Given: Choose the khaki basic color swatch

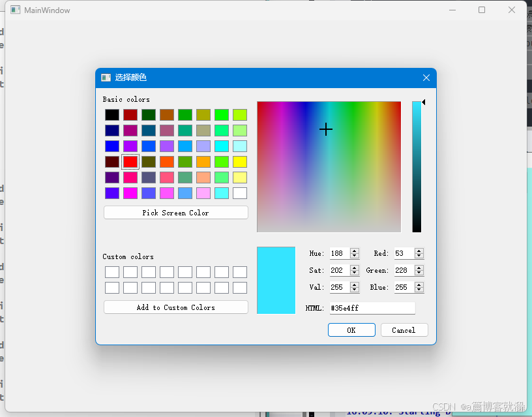Looking at the screenshot, I should pos(203,131).
